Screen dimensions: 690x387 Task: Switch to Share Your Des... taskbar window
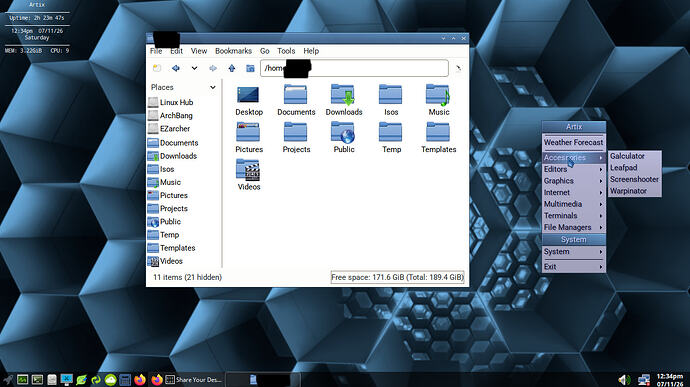point(193,380)
